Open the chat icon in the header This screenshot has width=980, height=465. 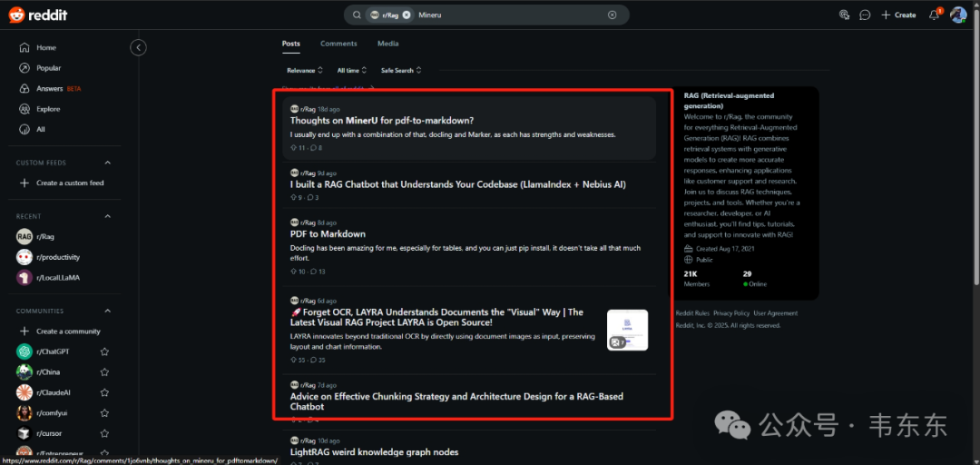[865, 15]
